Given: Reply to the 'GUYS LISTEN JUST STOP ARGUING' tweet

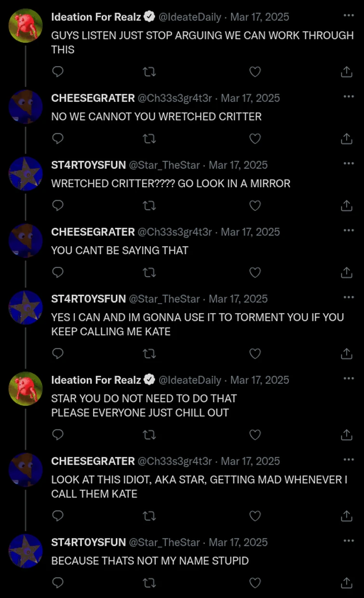Looking at the screenshot, I should 57,72.
